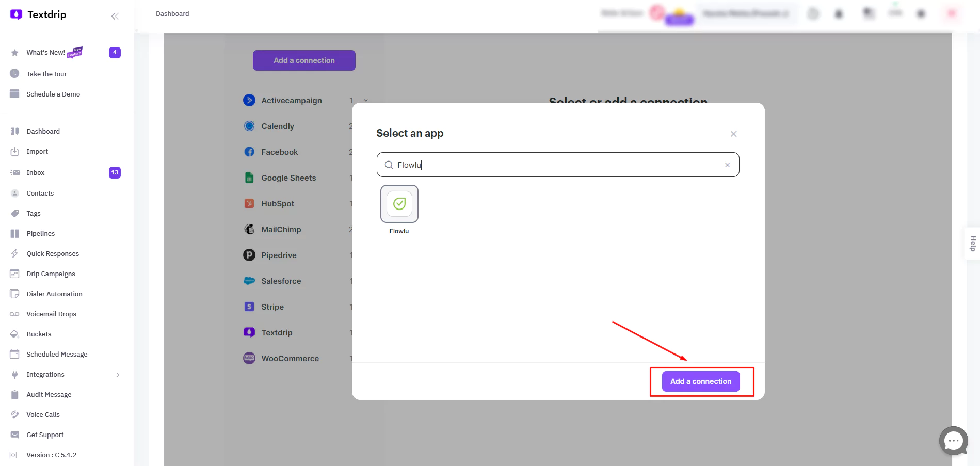Click the search magnifier icon

[389, 165]
